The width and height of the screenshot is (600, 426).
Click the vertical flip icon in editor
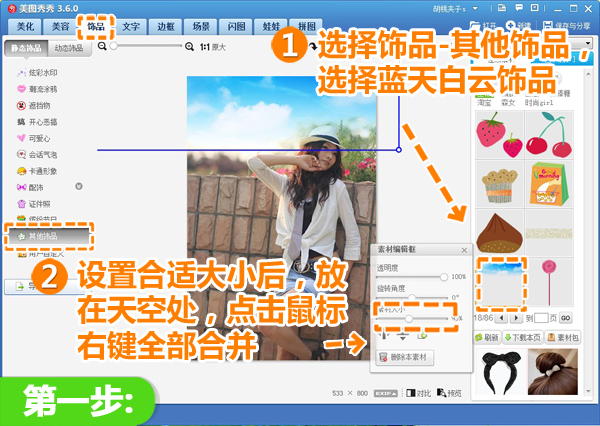point(403,336)
